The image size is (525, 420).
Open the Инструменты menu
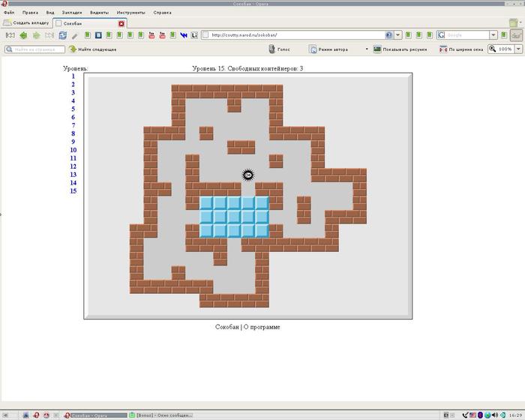pyautogui.click(x=131, y=13)
